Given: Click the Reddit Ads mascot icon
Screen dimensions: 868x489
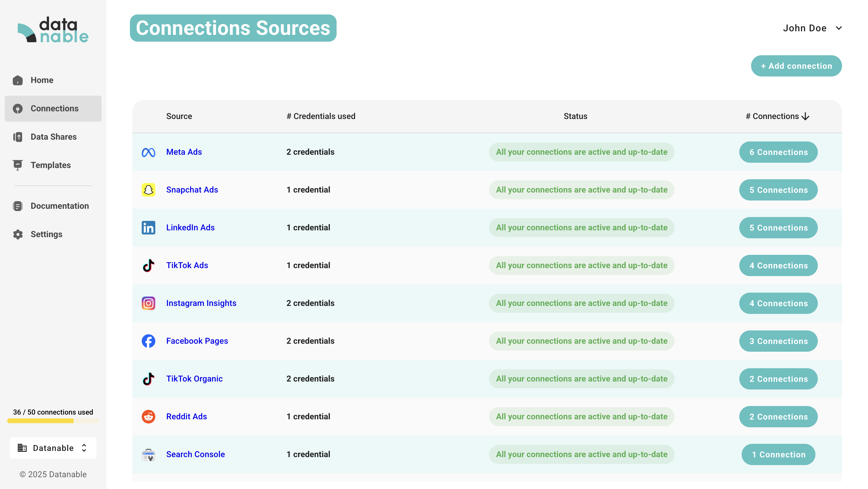Looking at the screenshot, I should 148,416.
